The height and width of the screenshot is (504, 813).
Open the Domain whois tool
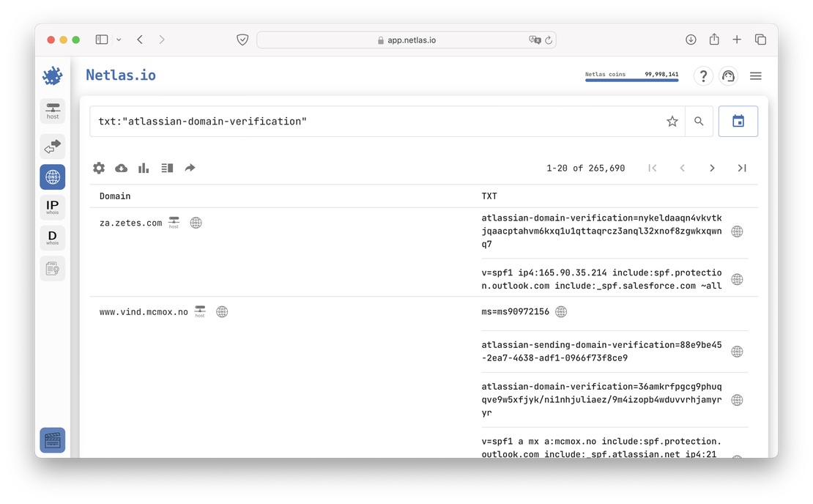pyautogui.click(x=52, y=237)
